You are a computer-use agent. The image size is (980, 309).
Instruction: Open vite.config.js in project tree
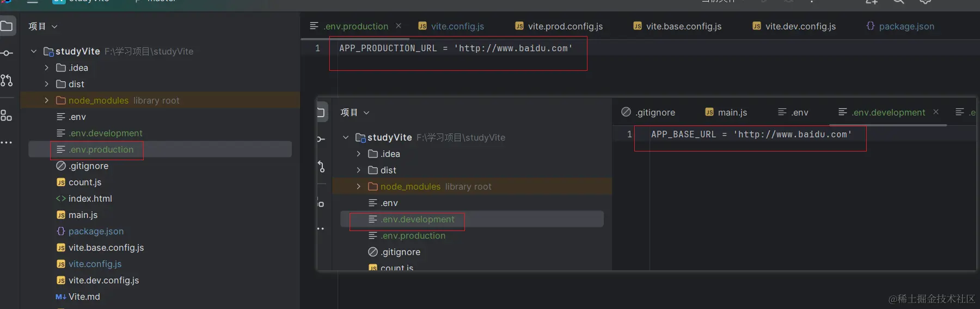tap(89, 264)
